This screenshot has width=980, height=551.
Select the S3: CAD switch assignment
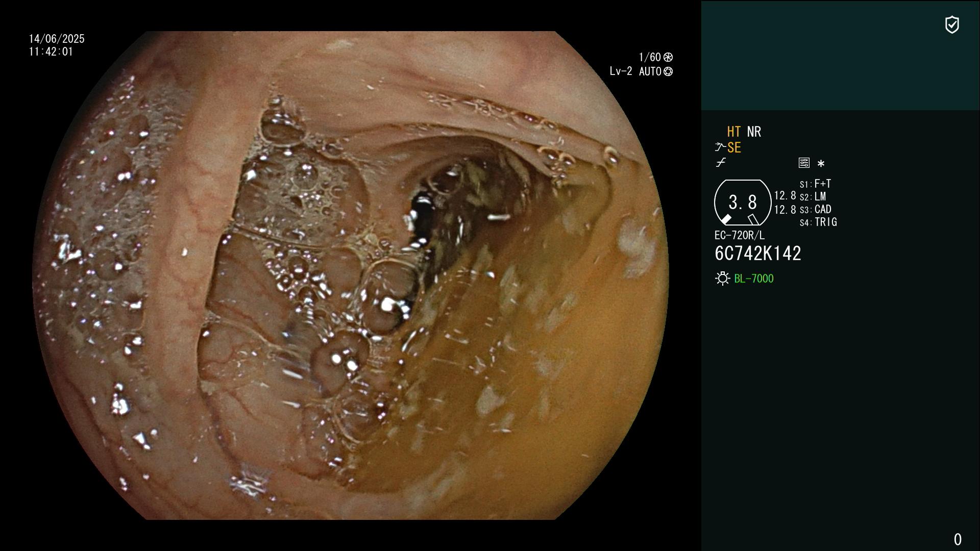tap(815, 209)
